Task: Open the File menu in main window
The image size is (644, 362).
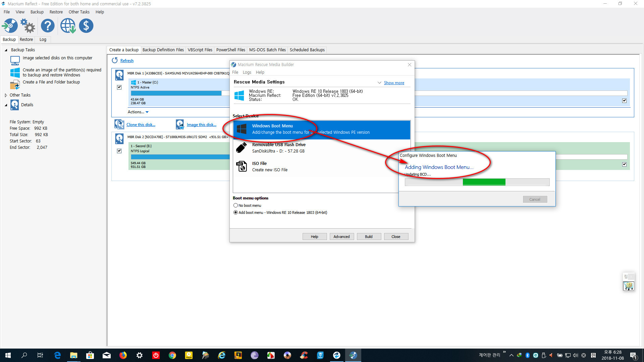Action: [x=7, y=12]
